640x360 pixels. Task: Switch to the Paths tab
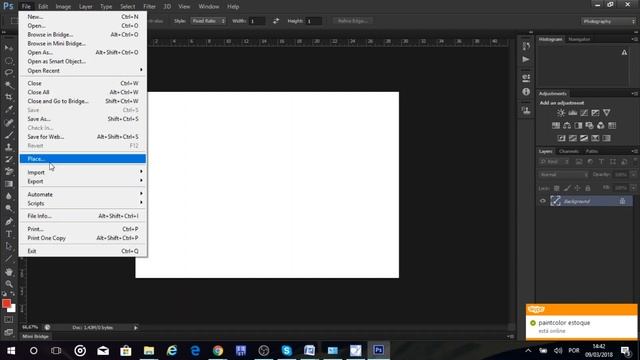(x=592, y=151)
